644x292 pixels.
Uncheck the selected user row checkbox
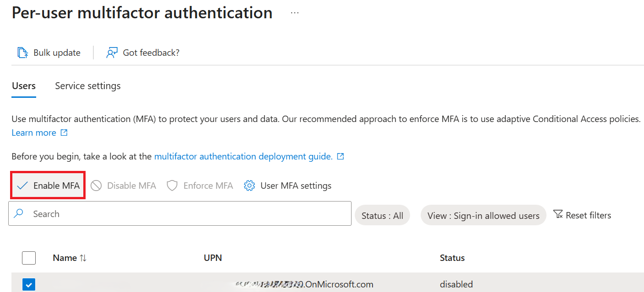[x=29, y=285]
